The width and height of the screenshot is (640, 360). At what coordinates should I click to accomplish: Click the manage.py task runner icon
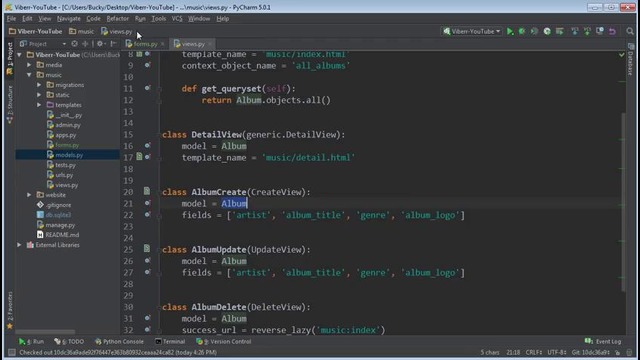coord(547,31)
